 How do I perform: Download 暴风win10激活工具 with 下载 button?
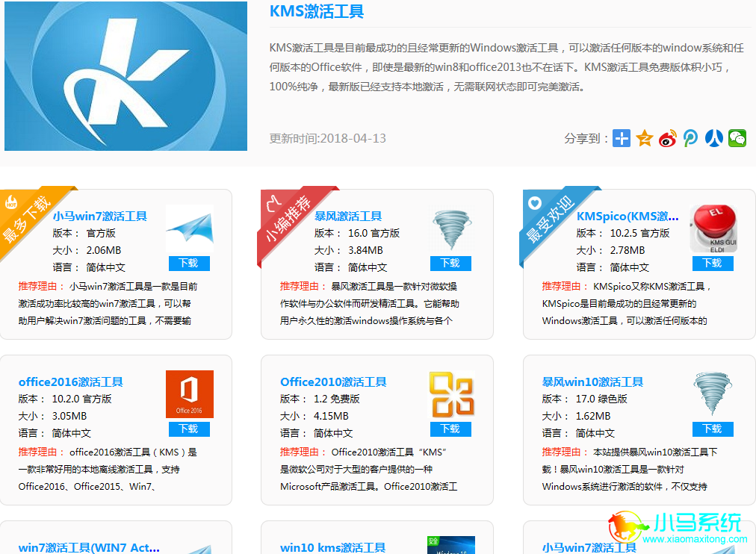(x=713, y=429)
